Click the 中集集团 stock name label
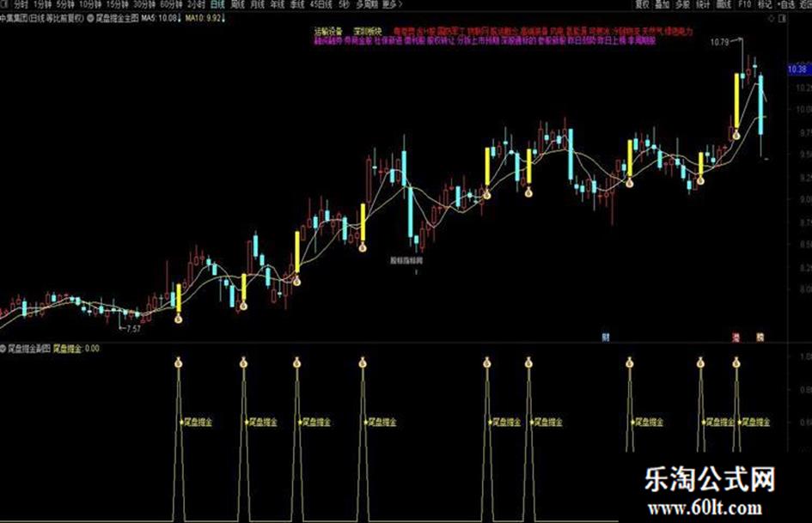812x523 pixels. point(14,18)
